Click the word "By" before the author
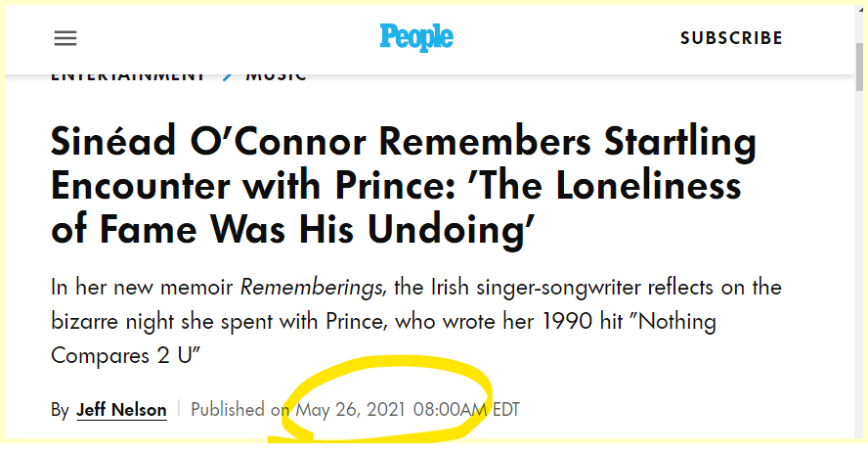 point(60,410)
